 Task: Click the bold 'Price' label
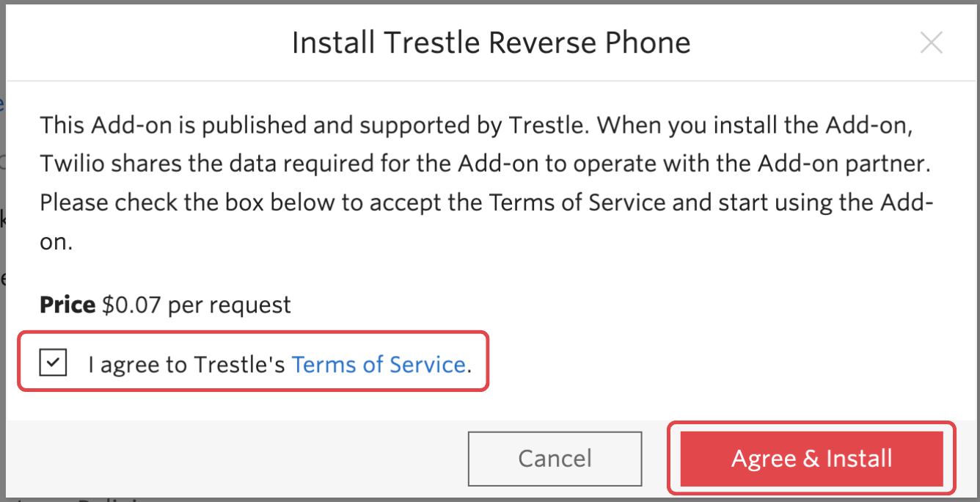[67, 305]
